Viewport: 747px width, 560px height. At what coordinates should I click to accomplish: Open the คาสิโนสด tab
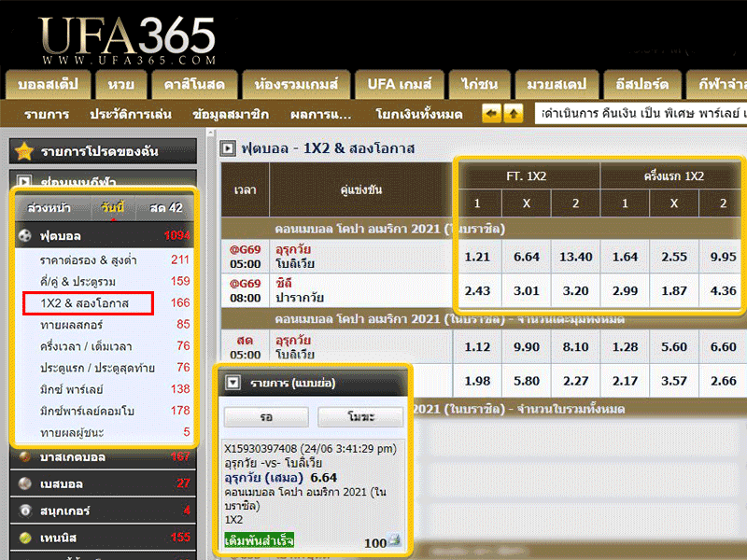pyautogui.click(x=194, y=84)
